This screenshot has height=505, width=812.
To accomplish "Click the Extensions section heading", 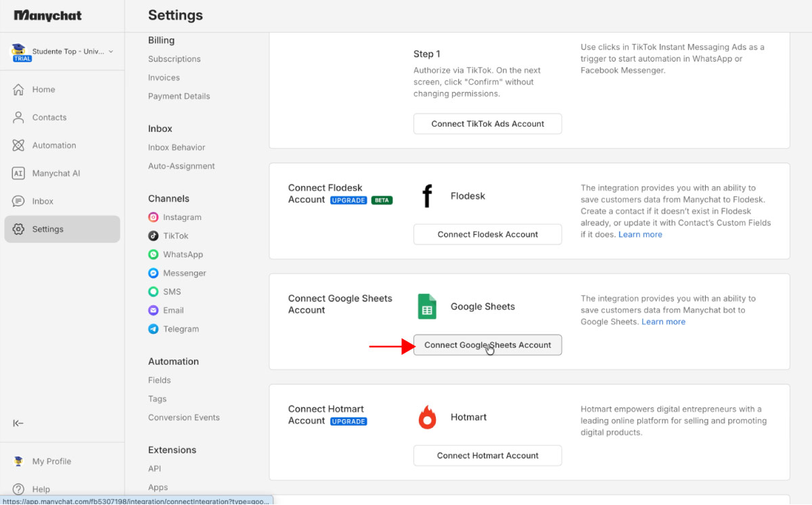I will point(172,450).
